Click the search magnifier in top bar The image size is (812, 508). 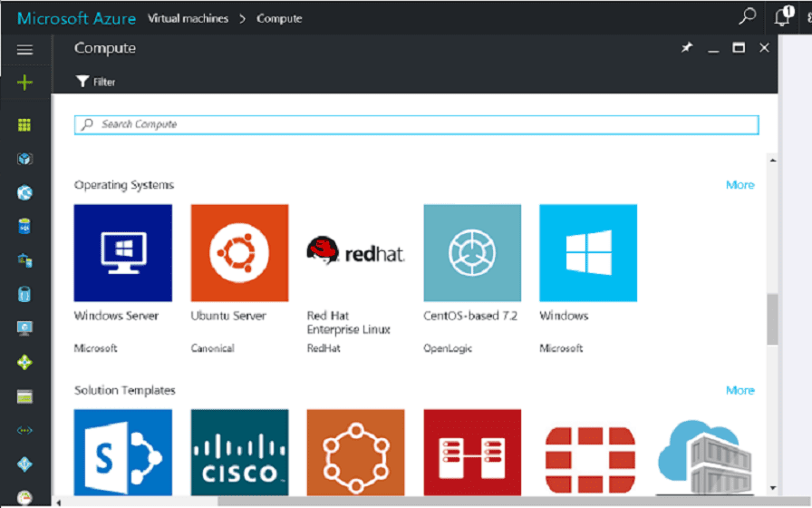(748, 16)
